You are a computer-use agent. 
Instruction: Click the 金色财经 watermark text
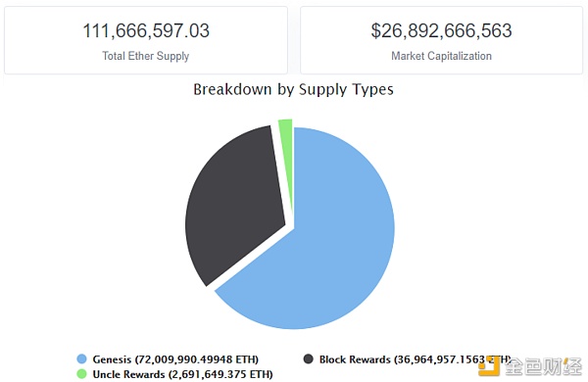543,366
